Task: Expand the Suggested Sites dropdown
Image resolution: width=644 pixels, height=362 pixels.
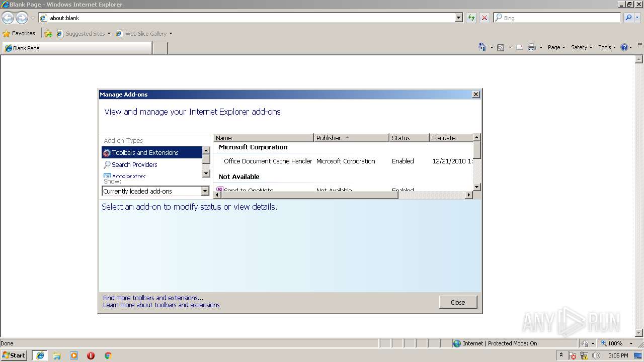Action: [x=109, y=34]
